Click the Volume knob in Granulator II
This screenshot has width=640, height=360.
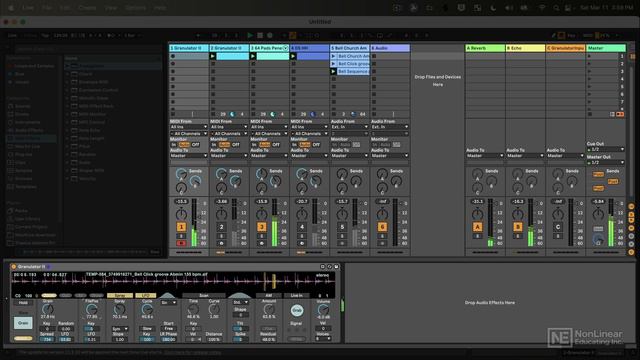(x=323, y=310)
